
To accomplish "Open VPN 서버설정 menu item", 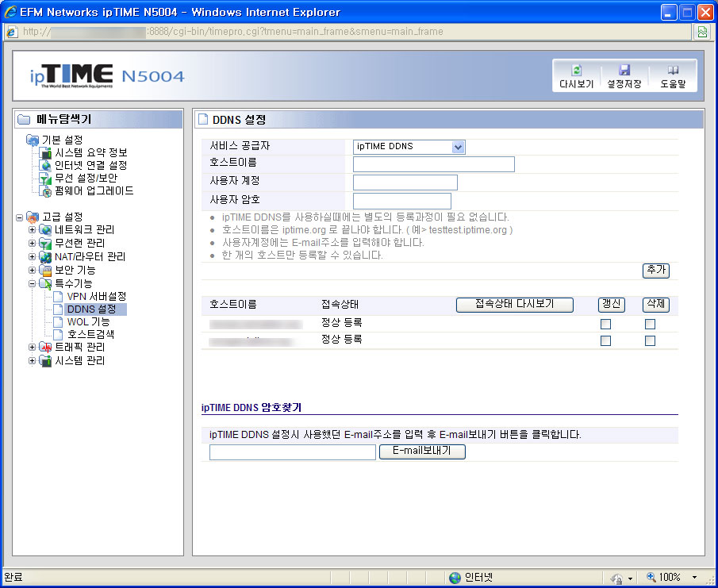I will [x=96, y=296].
